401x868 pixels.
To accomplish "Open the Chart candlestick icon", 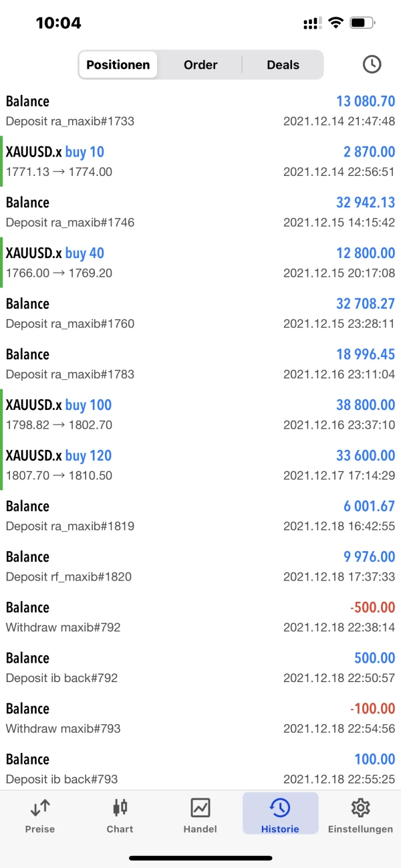I will [x=120, y=808].
